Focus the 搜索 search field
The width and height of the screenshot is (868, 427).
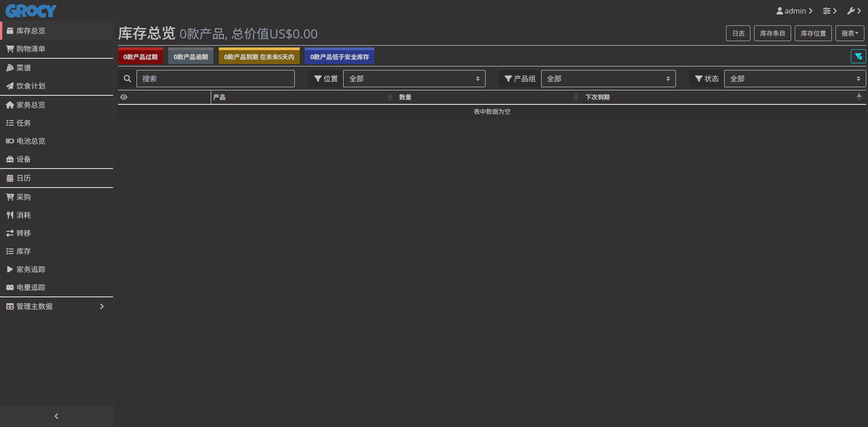(216, 79)
